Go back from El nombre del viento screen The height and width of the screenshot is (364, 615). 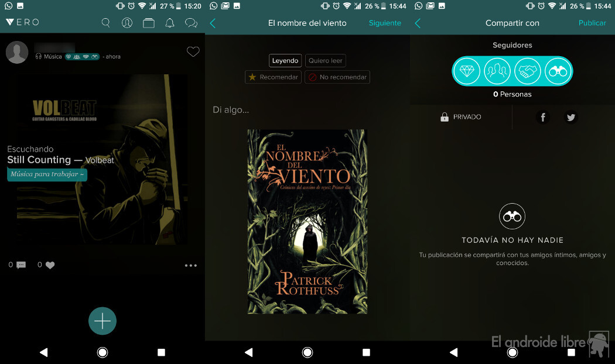213,23
